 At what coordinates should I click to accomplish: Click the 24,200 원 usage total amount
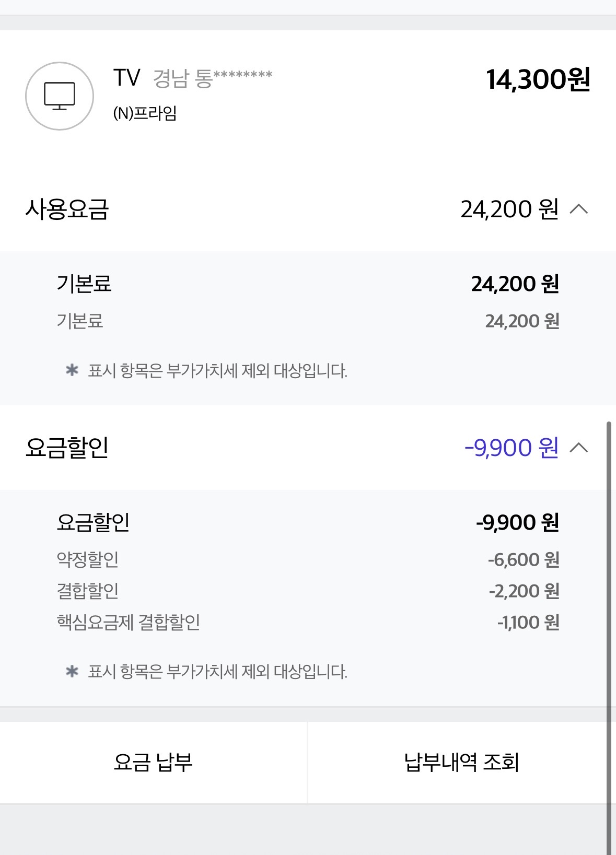pyautogui.click(x=509, y=209)
